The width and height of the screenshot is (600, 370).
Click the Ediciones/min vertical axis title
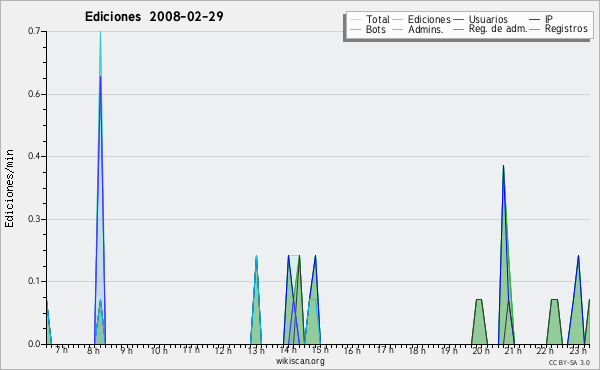(x=9, y=188)
